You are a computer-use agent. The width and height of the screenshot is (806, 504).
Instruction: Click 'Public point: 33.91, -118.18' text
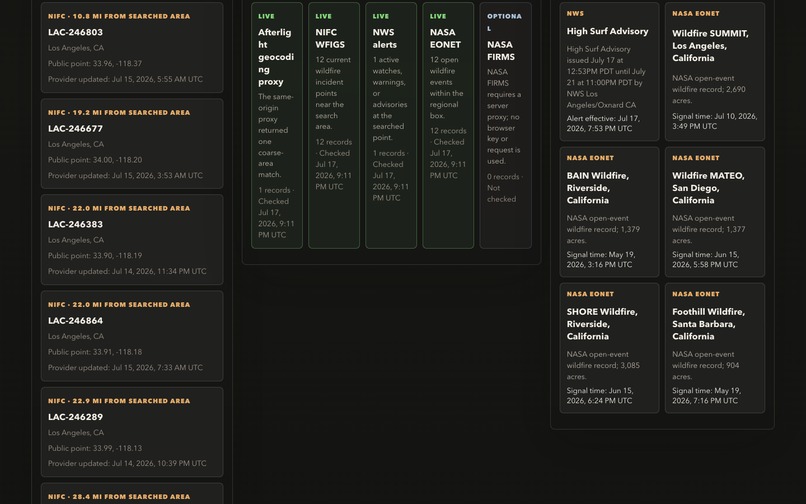tap(95, 352)
